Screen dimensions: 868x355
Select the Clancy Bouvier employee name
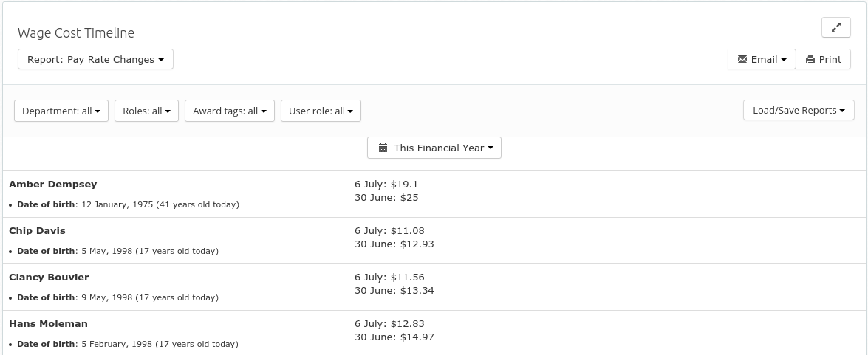click(49, 277)
